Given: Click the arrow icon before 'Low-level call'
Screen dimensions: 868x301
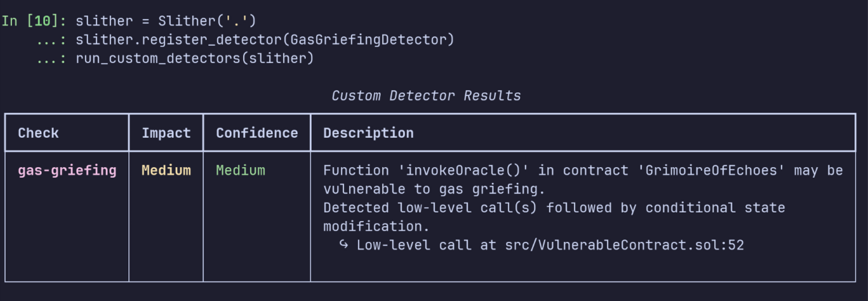Looking at the screenshot, I should [x=344, y=245].
